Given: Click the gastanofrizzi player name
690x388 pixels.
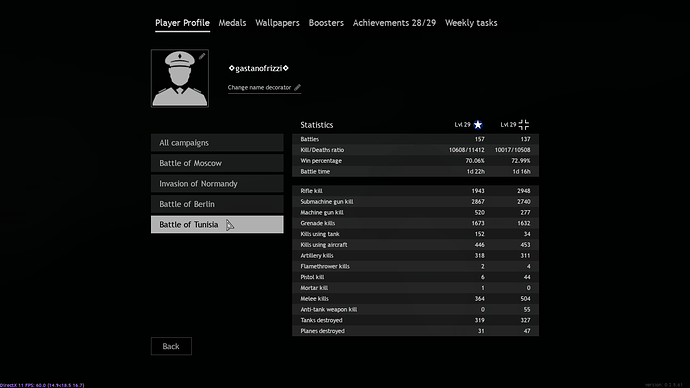Looking at the screenshot, I should click(x=259, y=68).
